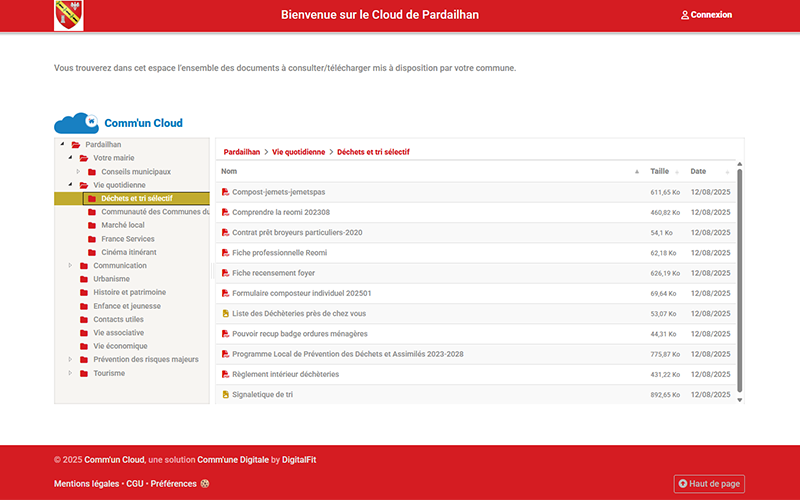Screen dimensions: 800x500
Task: Open file Fiche recensement foyer
Action: tap(273, 273)
